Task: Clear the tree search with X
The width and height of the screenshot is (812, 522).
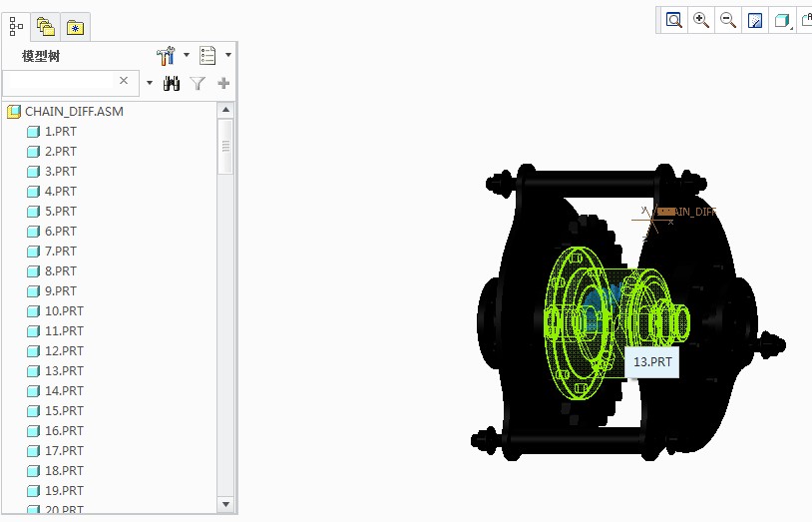Action: 124,81
